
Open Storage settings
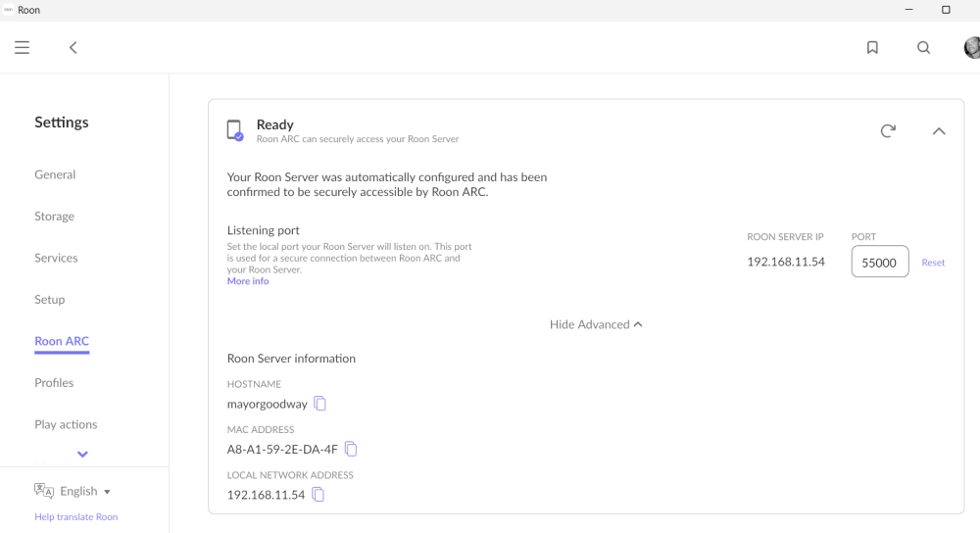(x=54, y=217)
